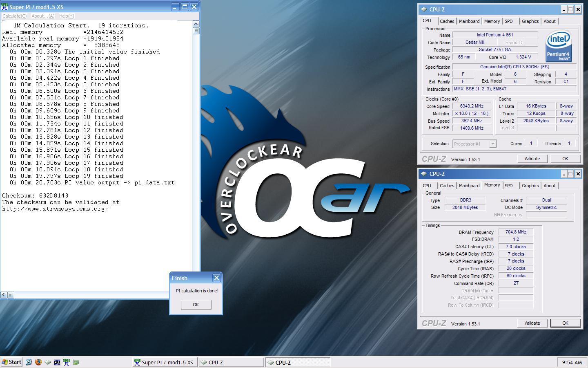
Task: Launch CPU-Z from the quick launch bar
Action: click(48, 362)
